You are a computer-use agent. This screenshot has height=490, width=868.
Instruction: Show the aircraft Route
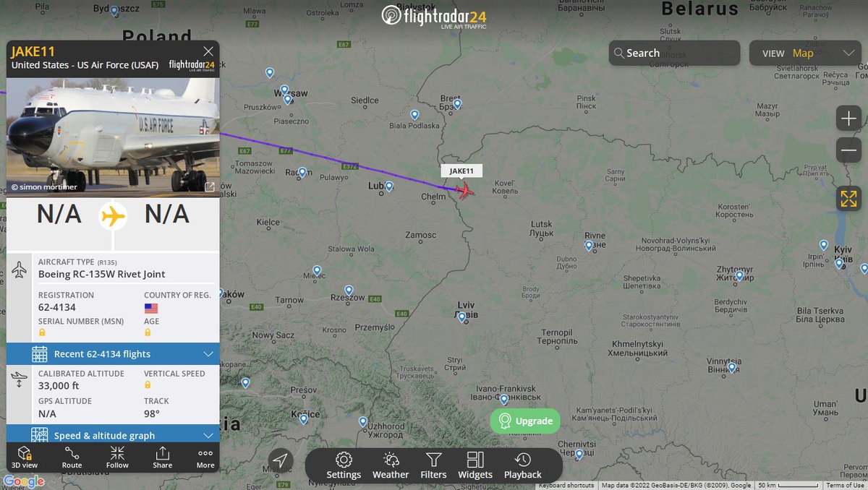(72, 457)
